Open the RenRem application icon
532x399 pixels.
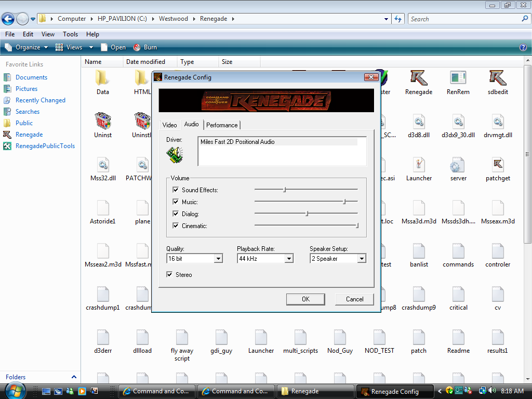458,78
